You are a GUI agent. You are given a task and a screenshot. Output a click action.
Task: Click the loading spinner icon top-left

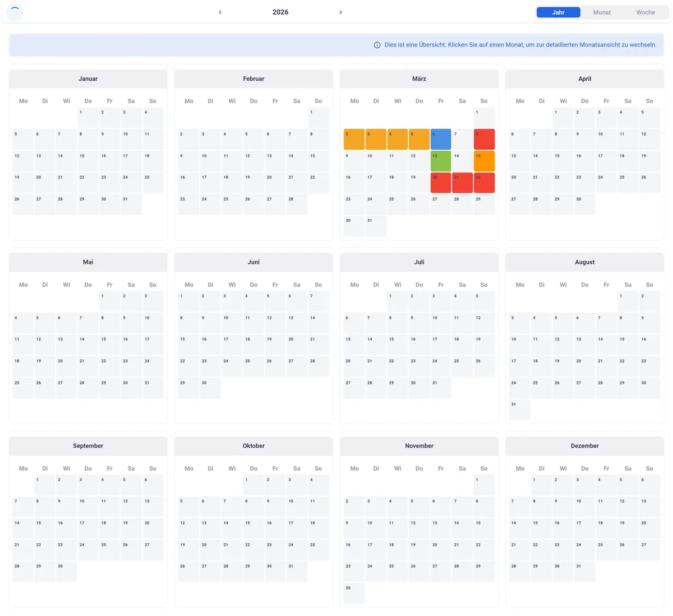15,12
